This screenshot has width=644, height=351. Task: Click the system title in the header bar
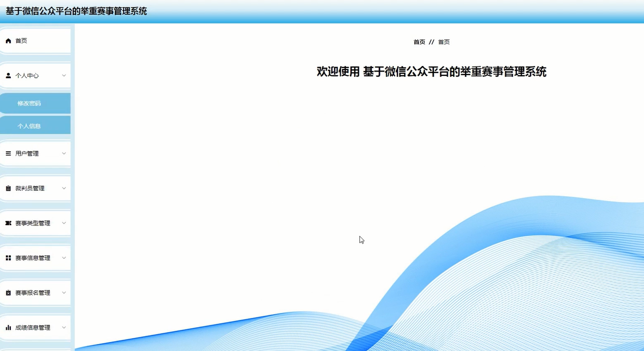pos(76,11)
